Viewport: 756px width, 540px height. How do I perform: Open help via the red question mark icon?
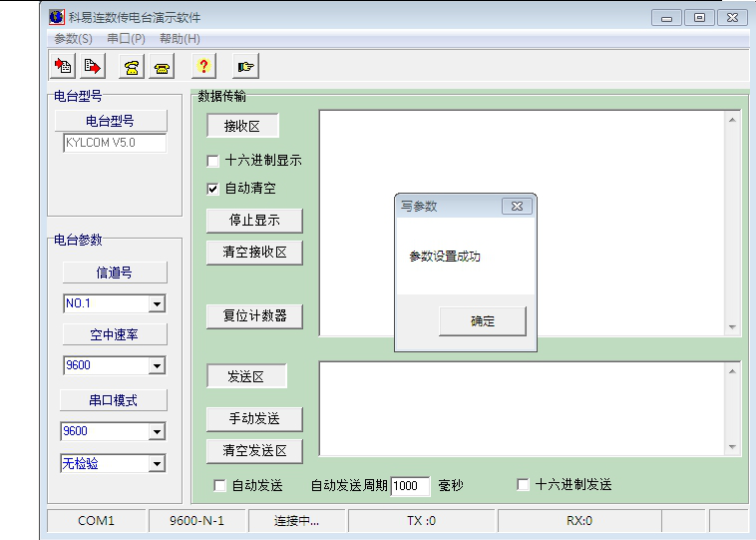coord(202,67)
